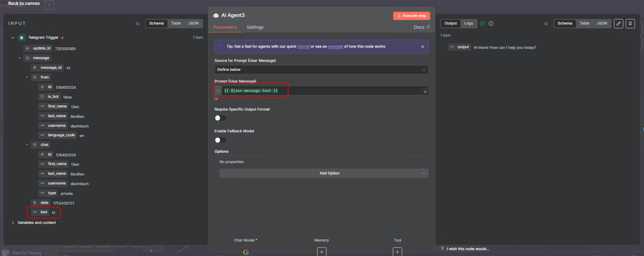The width and height of the screenshot is (644, 256).
Task: Turn on Enable Fallback Model toggle
Action: (220, 140)
